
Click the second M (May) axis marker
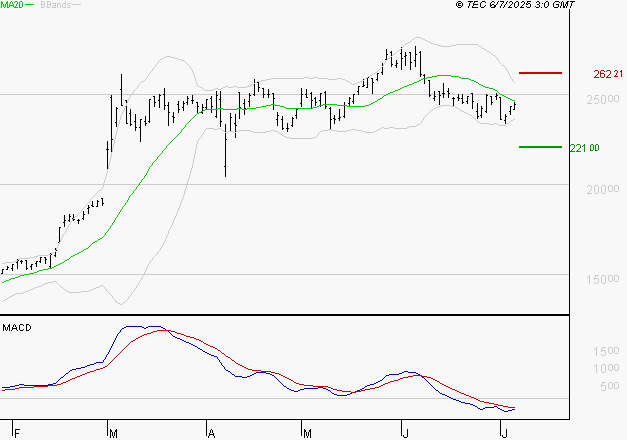click(x=307, y=433)
